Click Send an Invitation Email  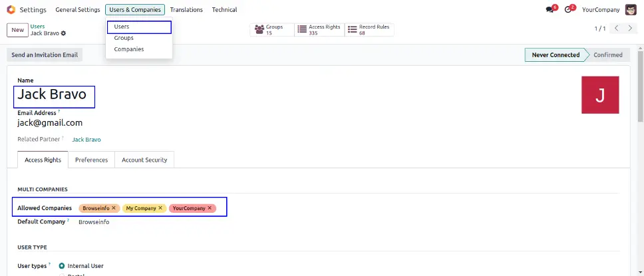45,55
